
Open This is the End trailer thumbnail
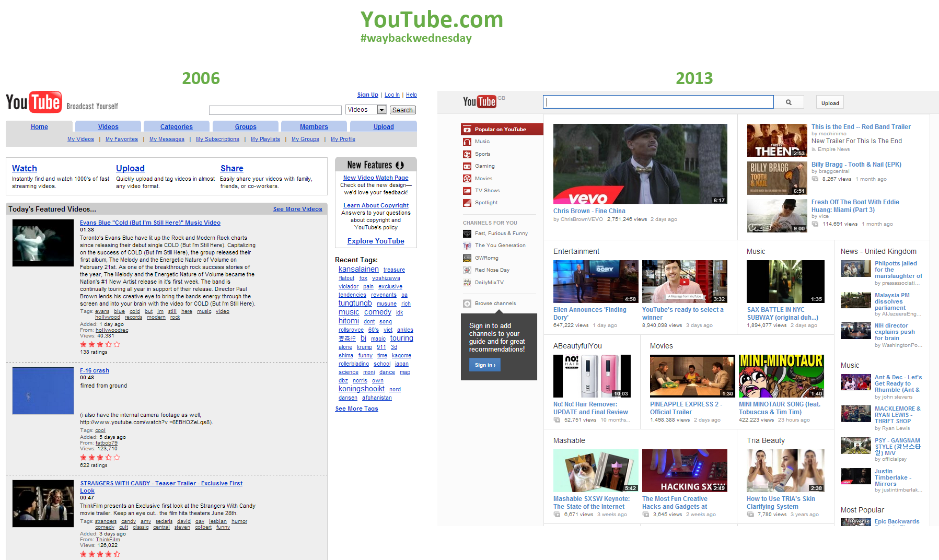tap(777, 141)
